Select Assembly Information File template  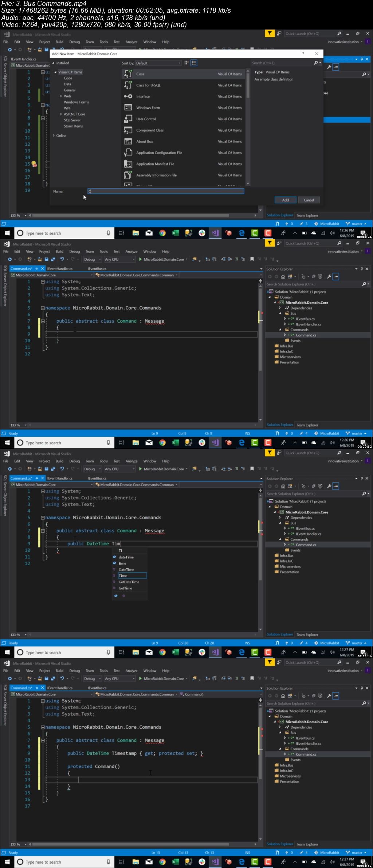(x=184, y=176)
